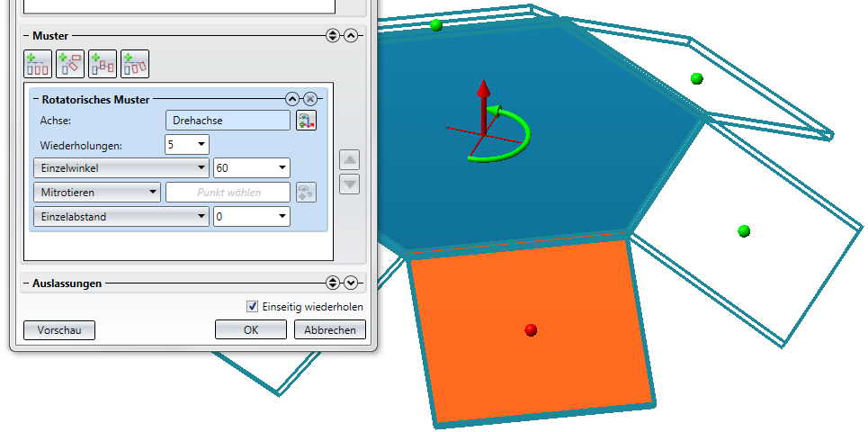Image resolution: width=868 pixels, height=432 pixels.
Task: Remove the Rotatorisches Muster with its X icon
Action: pyautogui.click(x=310, y=99)
